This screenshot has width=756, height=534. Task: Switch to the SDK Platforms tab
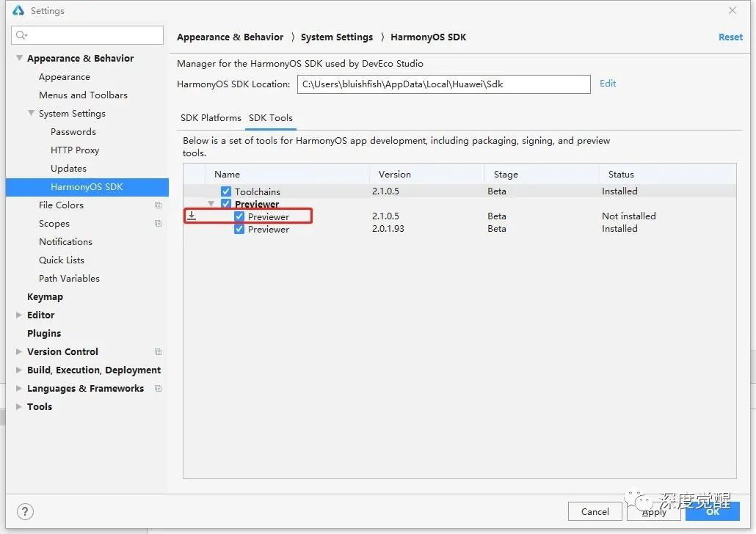click(211, 118)
